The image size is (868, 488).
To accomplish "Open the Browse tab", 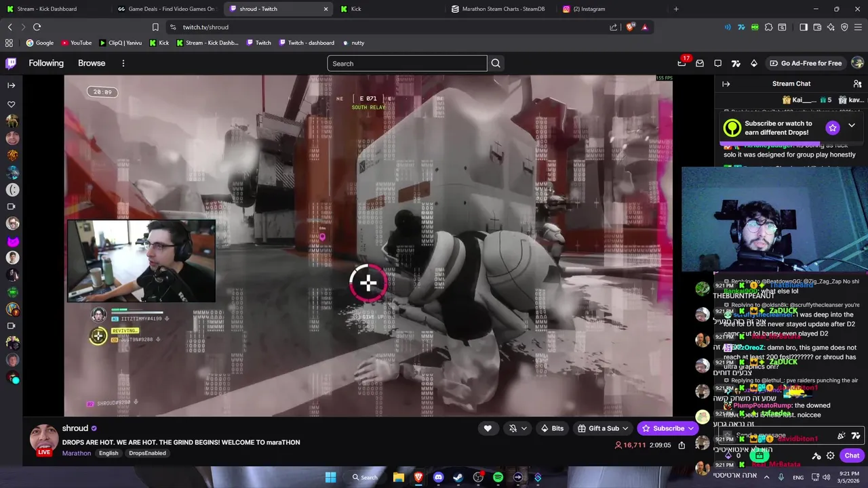I will click(92, 63).
